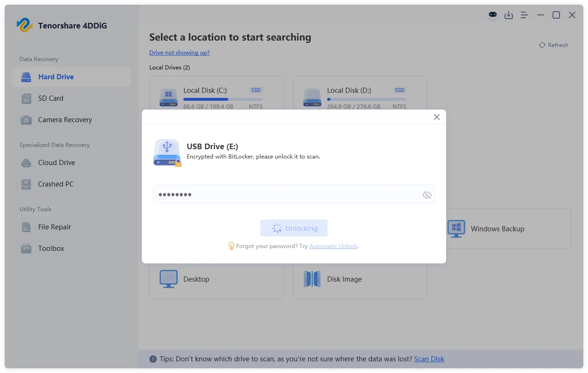Open the 'Drive not showing up?' help link

click(180, 52)
